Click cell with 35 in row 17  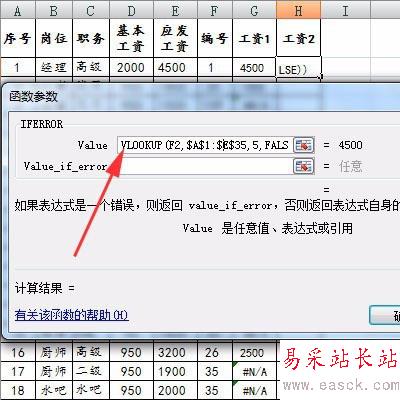tap(215, 371)
